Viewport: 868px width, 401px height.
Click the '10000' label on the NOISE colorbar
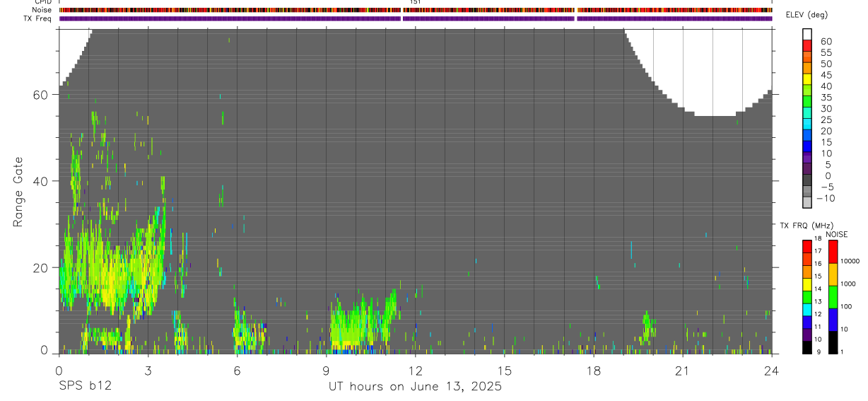tap(850, 261)
